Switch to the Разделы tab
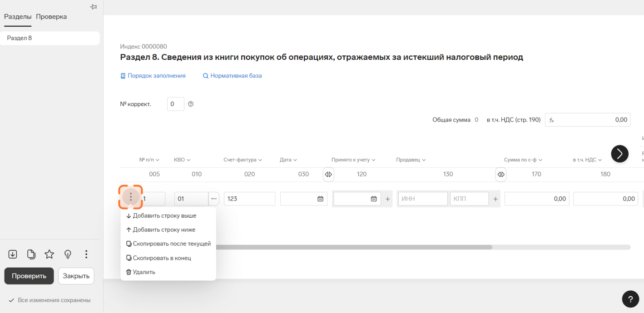The width and height of the screenshot is (644, 313). click(18, 17)
